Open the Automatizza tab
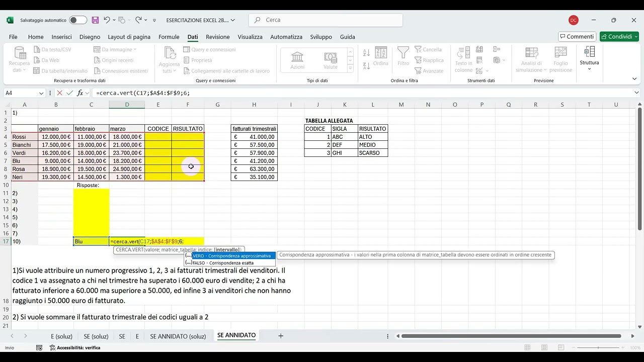 [286, 37]
